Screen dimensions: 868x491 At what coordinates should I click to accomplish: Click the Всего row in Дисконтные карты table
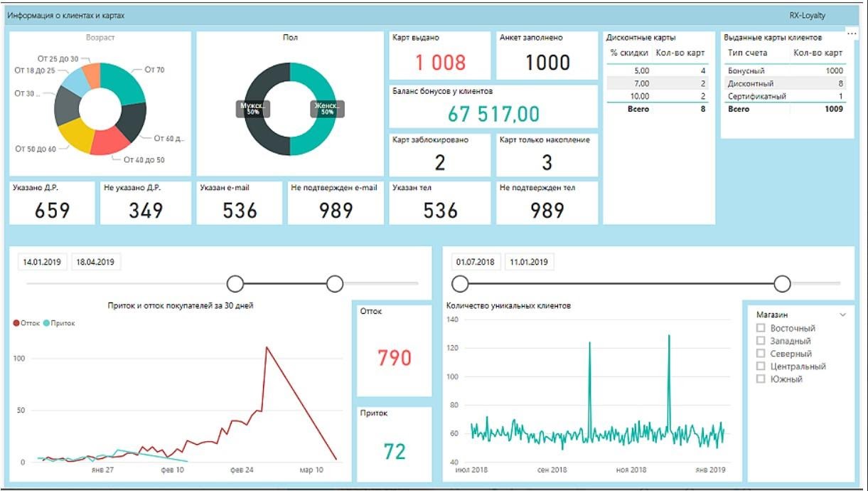(x=657, y=109)
